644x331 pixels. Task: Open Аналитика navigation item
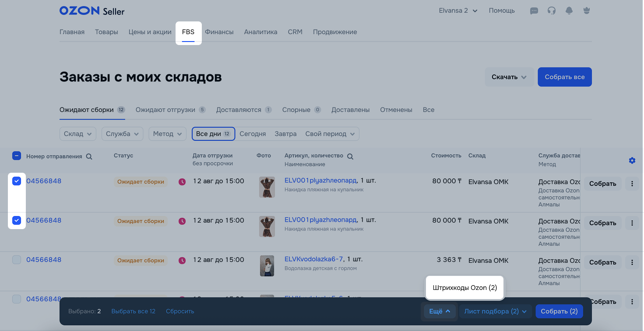261,32
